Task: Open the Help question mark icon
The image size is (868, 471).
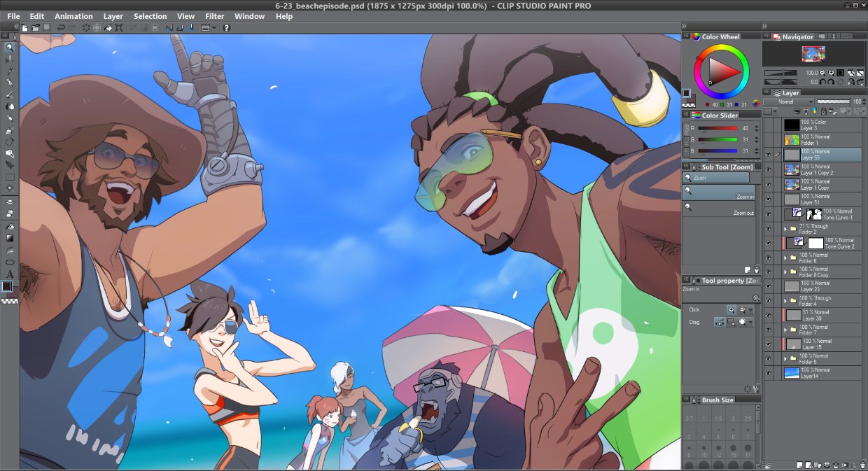Action: 226,28
